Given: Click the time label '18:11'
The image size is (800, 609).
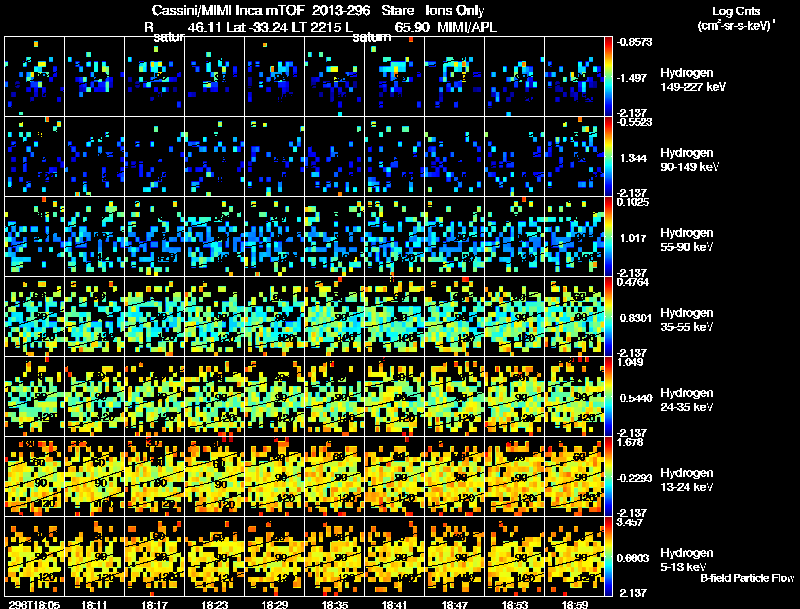Looking at the screenshot, I should click(94, 604).
